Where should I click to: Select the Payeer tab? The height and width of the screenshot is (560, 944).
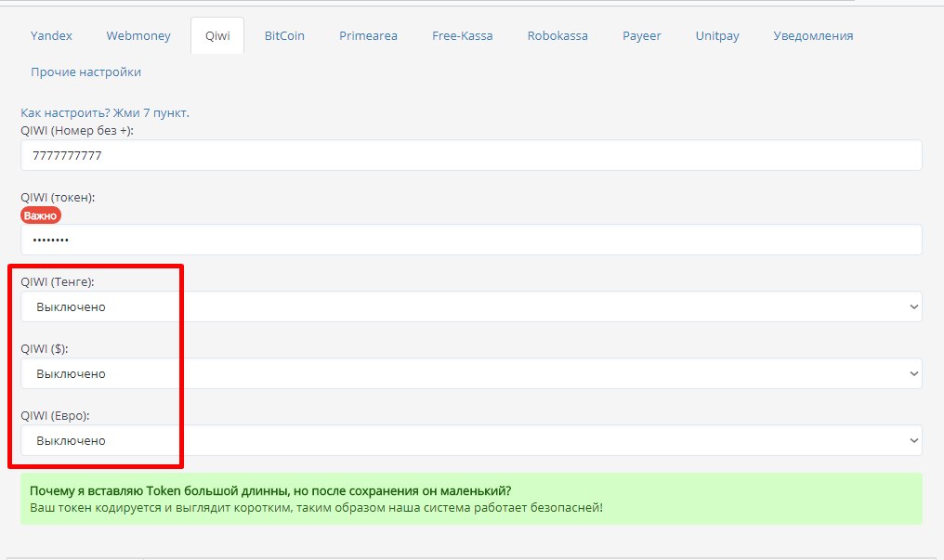pos(642,36)
